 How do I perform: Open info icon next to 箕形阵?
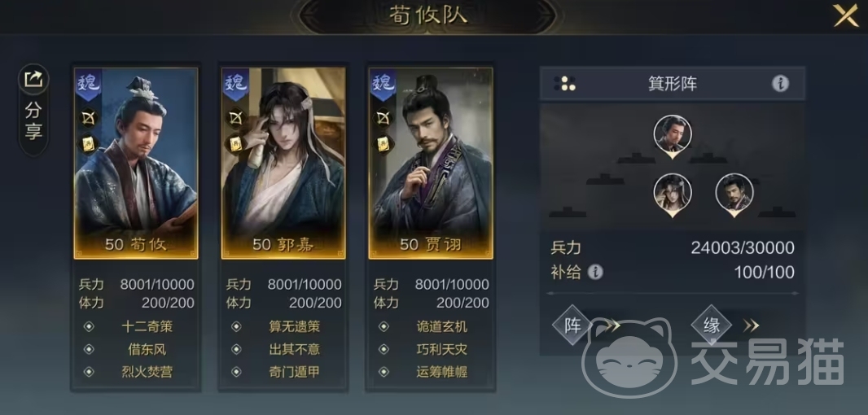click(x=780, y=84)
